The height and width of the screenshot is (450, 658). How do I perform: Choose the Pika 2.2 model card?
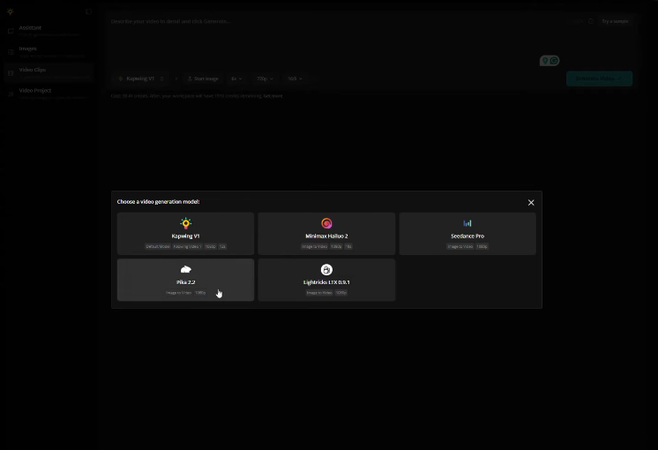tap(185, 280)
